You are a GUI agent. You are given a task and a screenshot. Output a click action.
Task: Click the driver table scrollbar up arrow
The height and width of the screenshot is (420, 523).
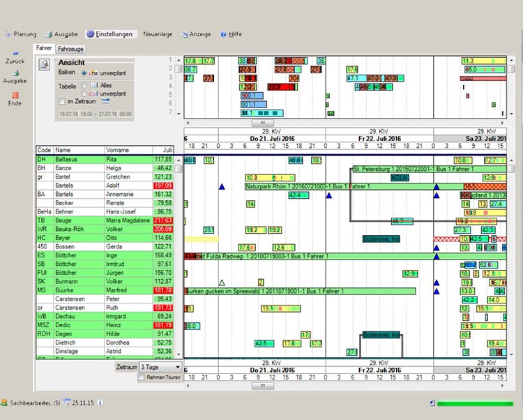179,160
